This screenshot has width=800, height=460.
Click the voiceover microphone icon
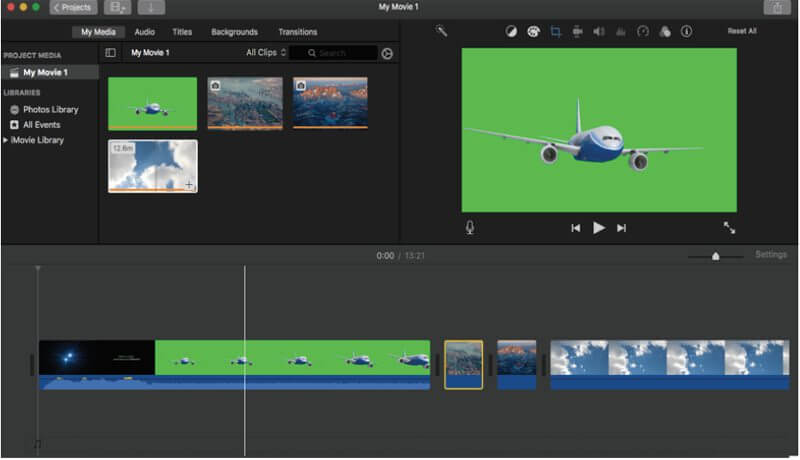point(470,228)
